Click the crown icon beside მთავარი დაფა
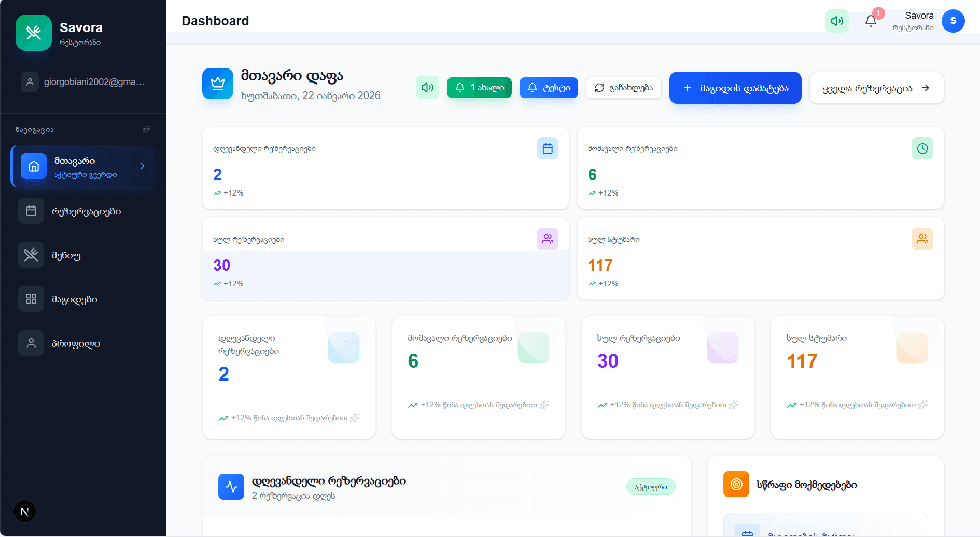 tap(218, 84)
